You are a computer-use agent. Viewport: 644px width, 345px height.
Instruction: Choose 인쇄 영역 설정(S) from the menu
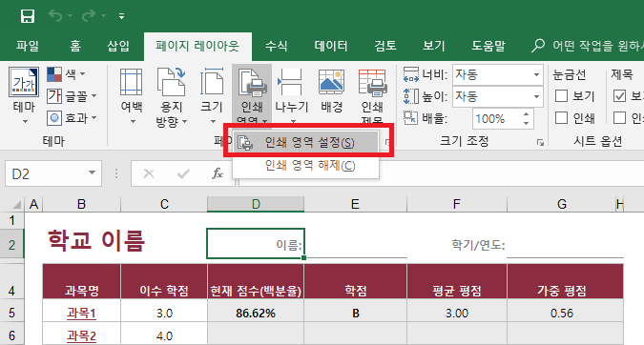pyautogui.click(x=306, y=142)
